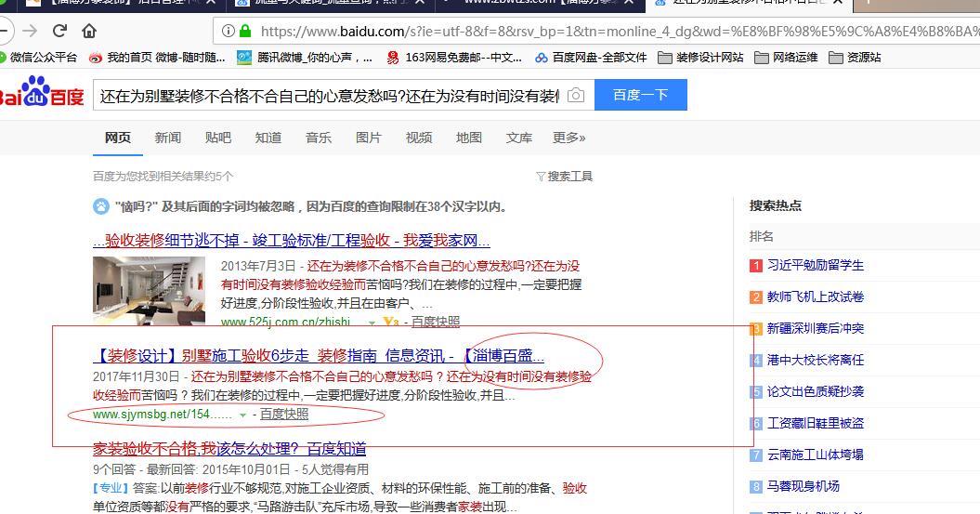Image resolution: width=980 pixels, height=514 pixels.
Task: Click the V3 credibility badge icon
Action: [x=391, y=322]
